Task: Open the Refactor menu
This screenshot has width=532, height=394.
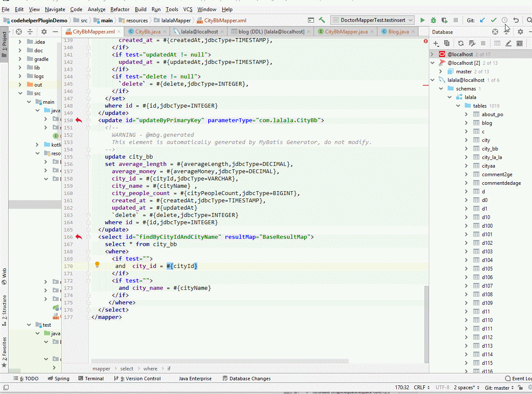Action: pos(120,9)
